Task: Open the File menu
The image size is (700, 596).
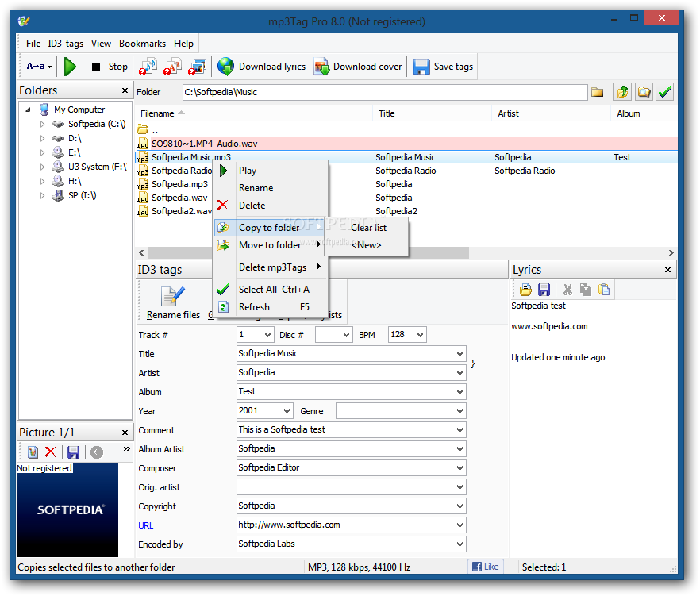Action: (x=33, y=44)
